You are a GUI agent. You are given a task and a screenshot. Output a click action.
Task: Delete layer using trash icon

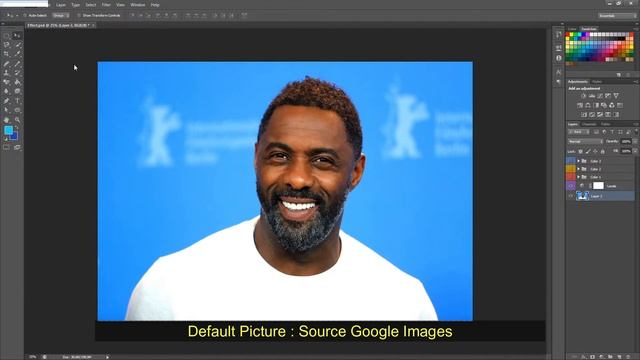click(628, 357)
